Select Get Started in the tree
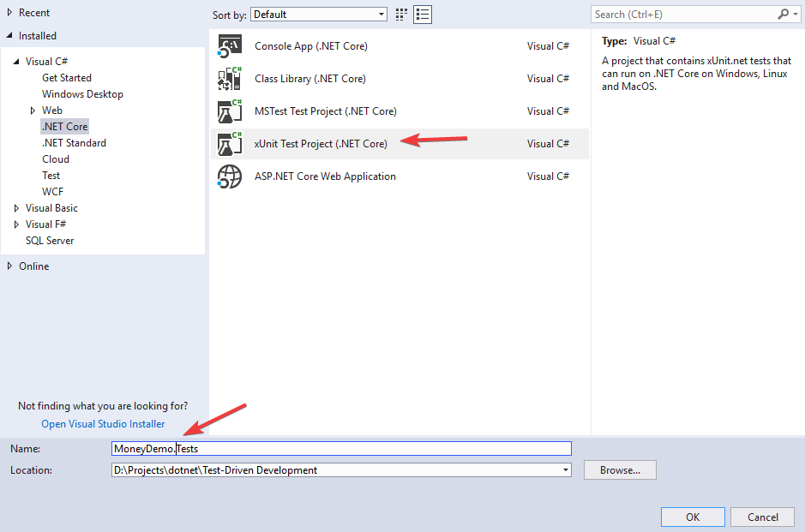805x532 pixels. (x=67, y=78)
